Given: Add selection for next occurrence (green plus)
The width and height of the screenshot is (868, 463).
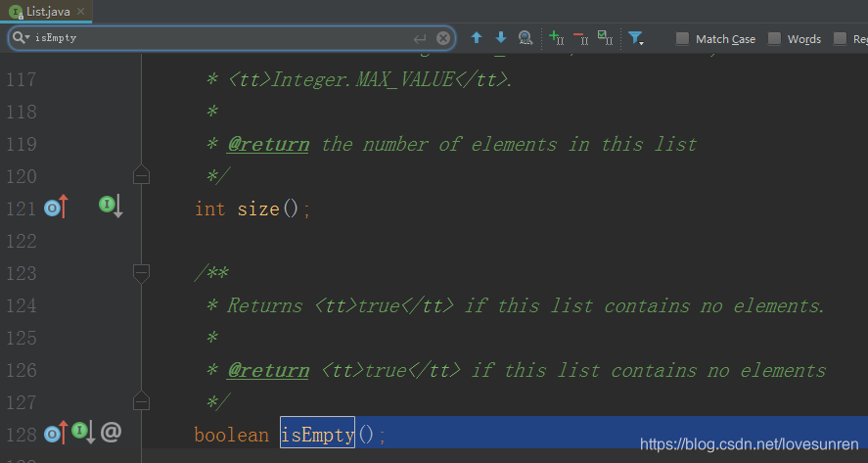Looking at the screenshot, I should (x=556, y=37).
